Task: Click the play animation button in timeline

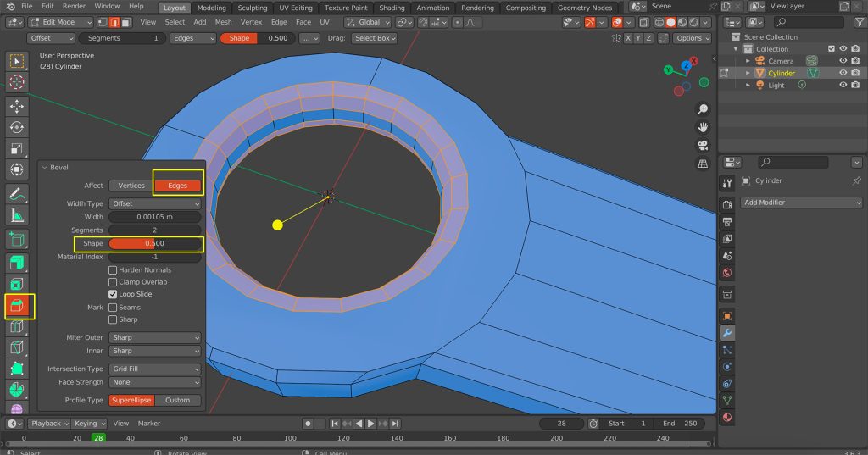Action: (x=371, y=424)
